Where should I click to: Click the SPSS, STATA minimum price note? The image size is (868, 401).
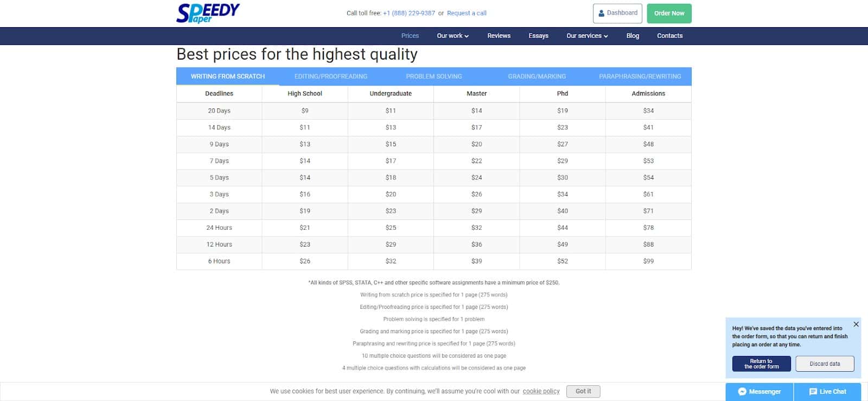click(434, 283)
